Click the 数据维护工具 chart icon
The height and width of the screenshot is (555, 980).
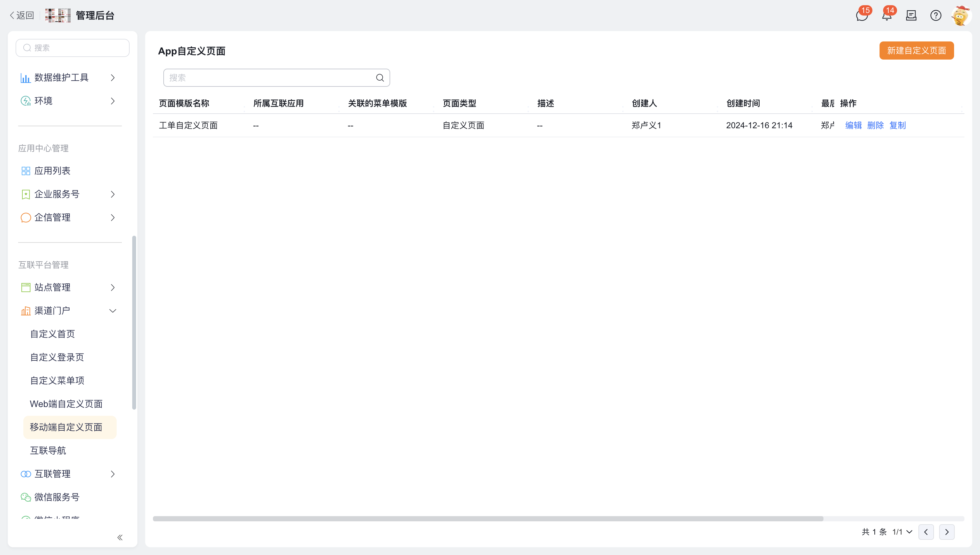click(26, 78)
